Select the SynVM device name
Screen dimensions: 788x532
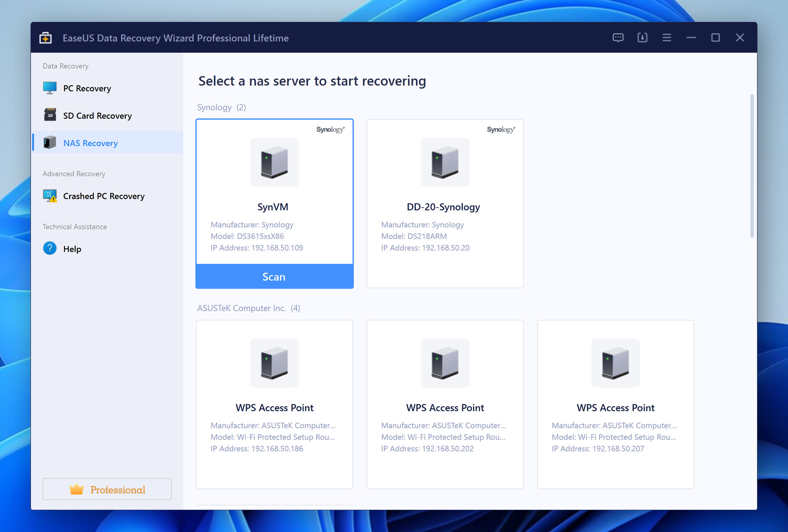pos(273,207)
